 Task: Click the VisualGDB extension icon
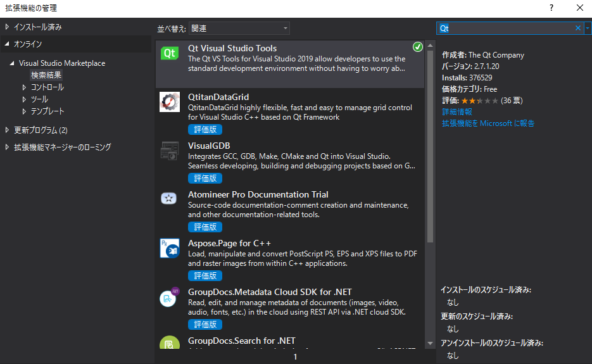click(x=170, y=151)
